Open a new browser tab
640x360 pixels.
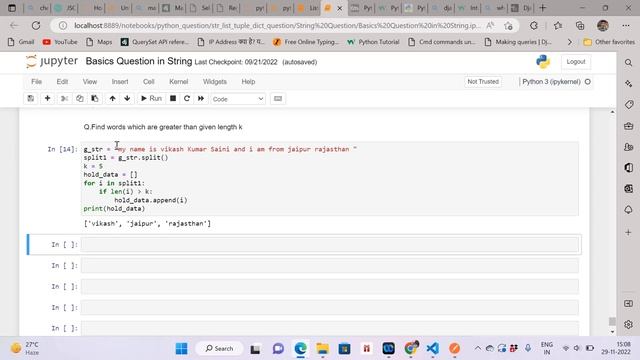[x=542, y=8]
